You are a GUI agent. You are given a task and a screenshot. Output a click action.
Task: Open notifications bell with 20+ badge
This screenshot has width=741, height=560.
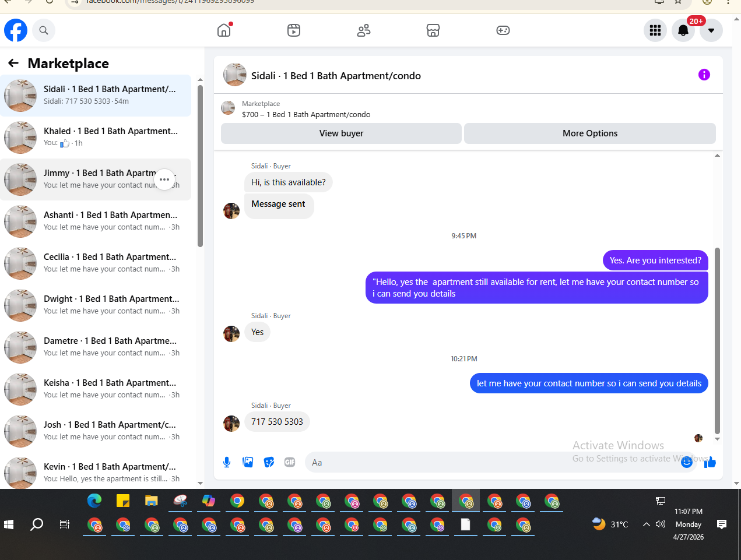(683, 30)
